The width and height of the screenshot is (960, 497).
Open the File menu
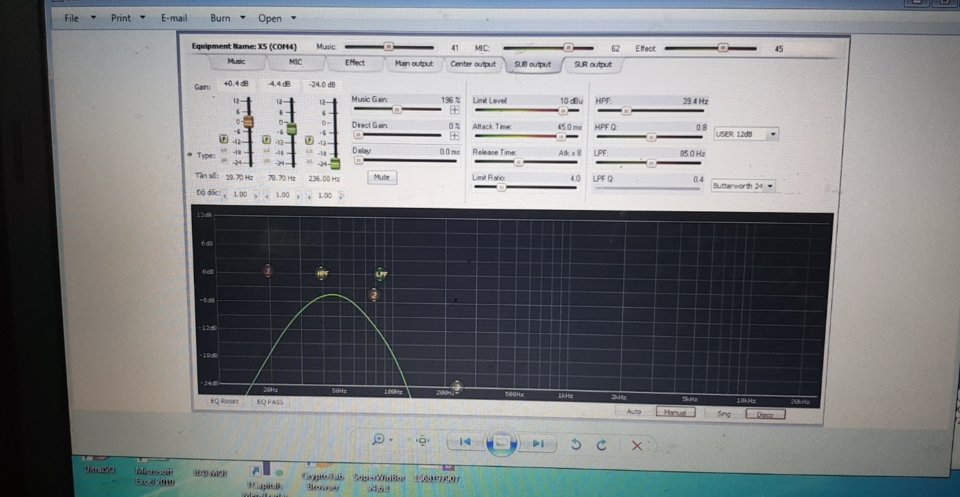[x=72, y=18]
